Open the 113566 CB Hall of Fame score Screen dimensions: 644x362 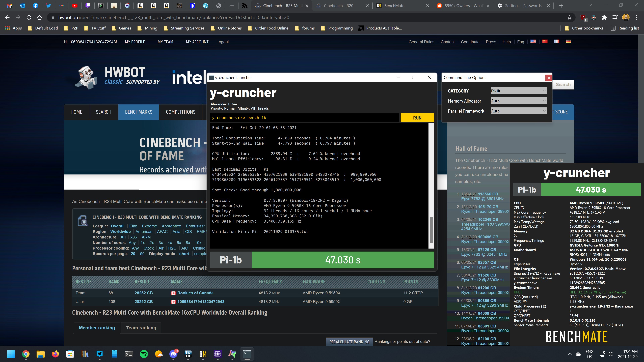488,194
